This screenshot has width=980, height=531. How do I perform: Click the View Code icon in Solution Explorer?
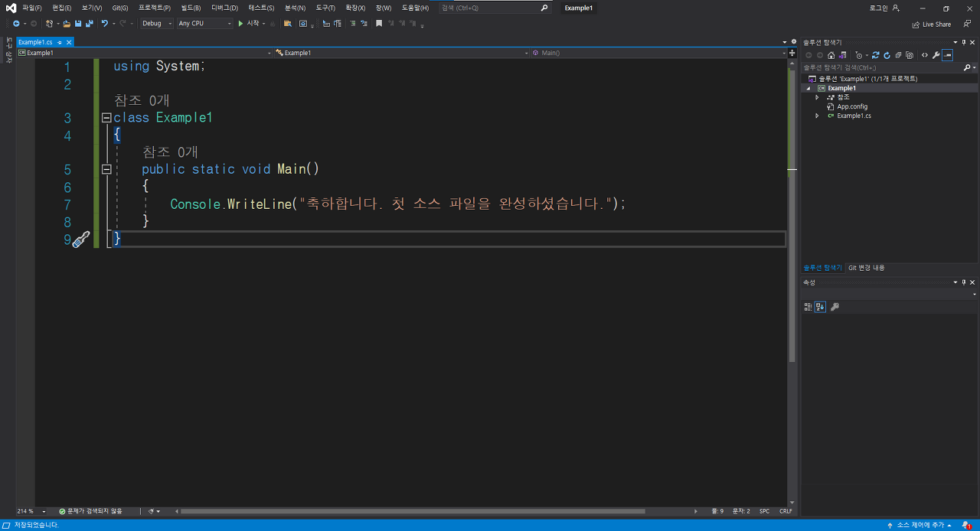pyautogui.click(x=925, y=55)
